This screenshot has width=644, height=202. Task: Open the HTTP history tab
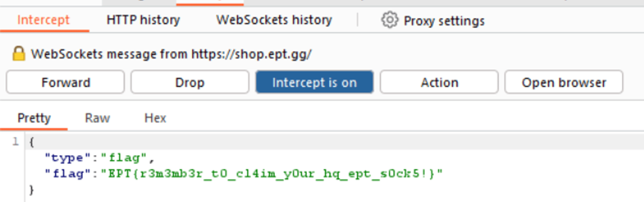point(143,20)
